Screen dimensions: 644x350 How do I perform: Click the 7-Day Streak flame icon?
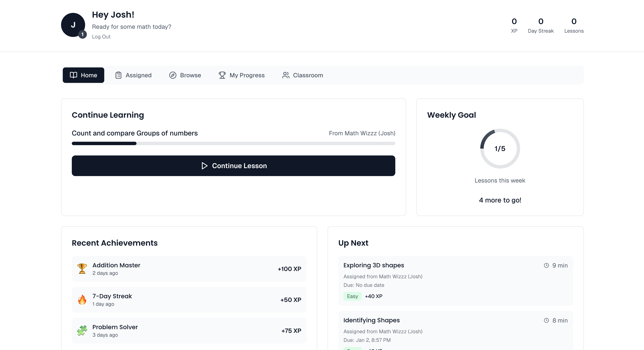82,300
